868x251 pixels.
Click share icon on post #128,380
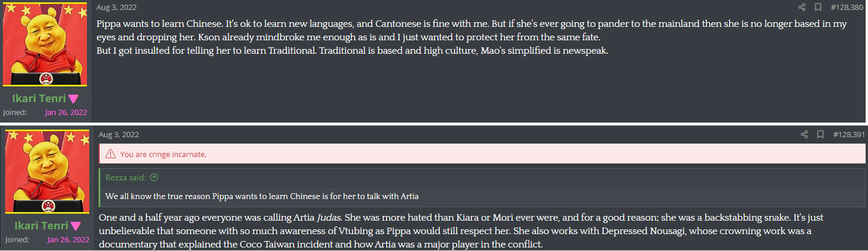click(802, 7)
